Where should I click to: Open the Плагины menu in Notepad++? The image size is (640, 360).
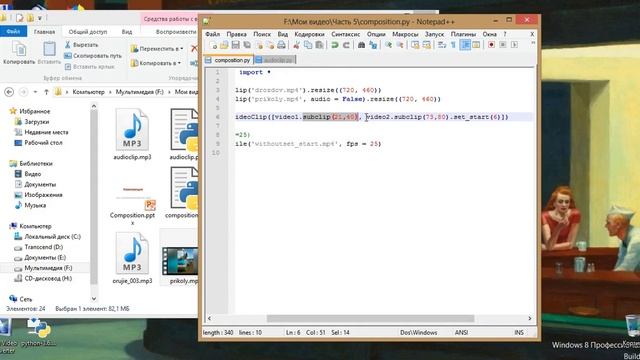point(463,34)
